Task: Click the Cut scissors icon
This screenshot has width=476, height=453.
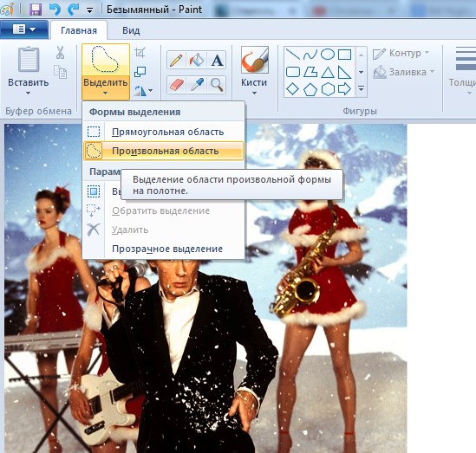Action: (60, 52)
